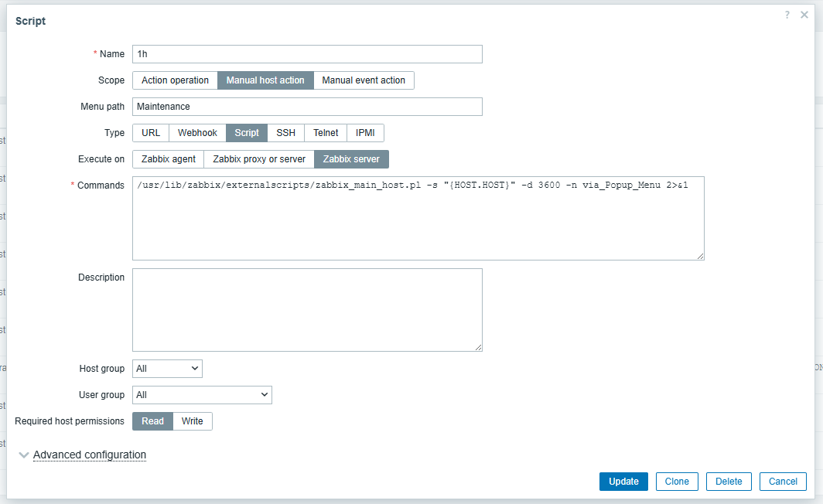The height and width of the screenshot is (504, 823).
Task: Choose the SSH script type
Action: point(285,133)
